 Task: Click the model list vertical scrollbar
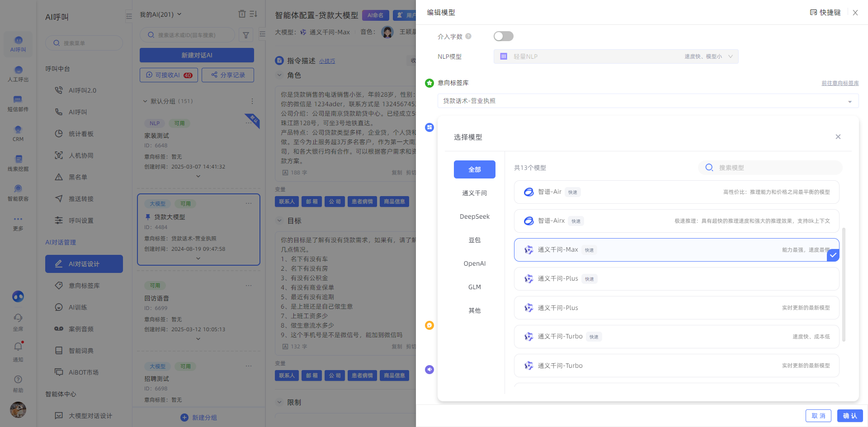click(x=844, y=285)
